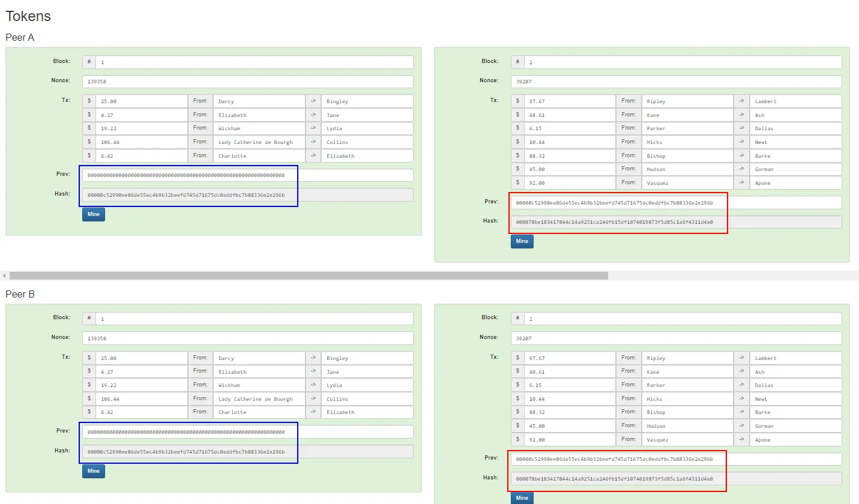Image resolution: width=859 pixels, height=504 pixels.
Task: Click Mine button in Peer B block 1
Action: (94, 471)
